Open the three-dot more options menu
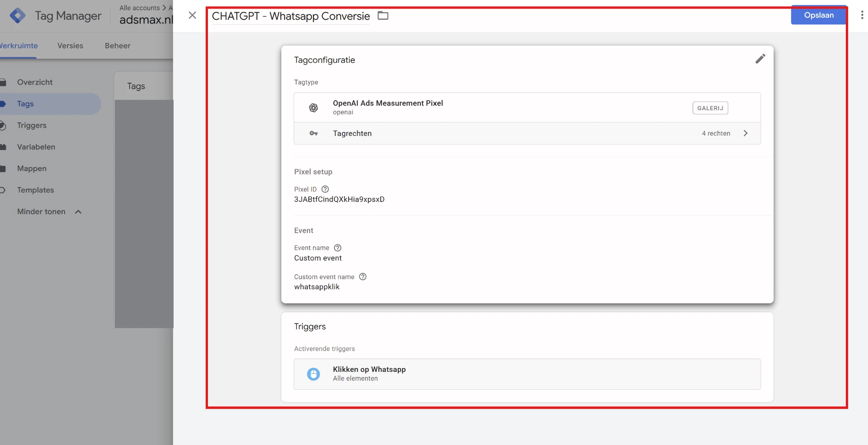This screenshot has height=445, width=868. tap(862, 15)
